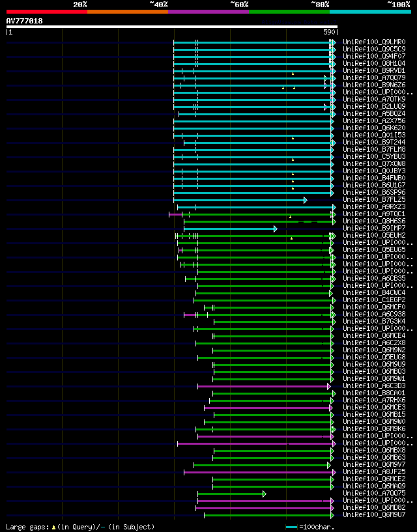417x532 pixels.
Task: Select label UniRef100_Q7XQW8
Action: (374, 164)
